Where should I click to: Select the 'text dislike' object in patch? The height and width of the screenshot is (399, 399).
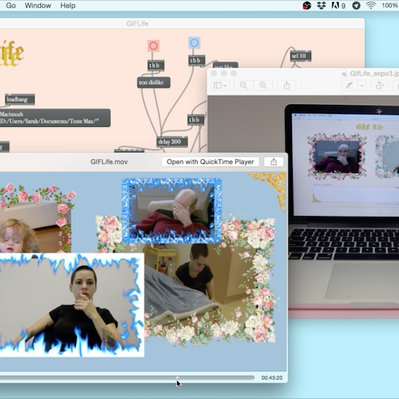pos(154,82)
